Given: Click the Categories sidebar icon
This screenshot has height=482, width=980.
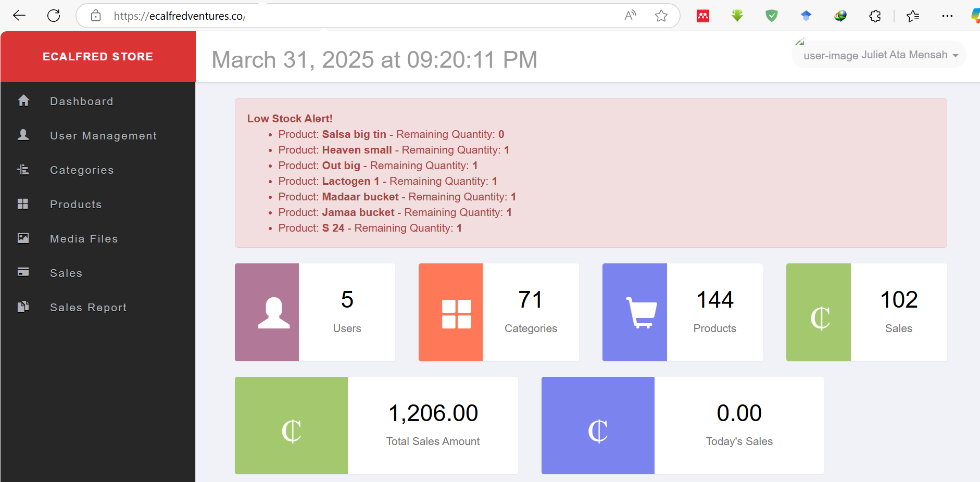Looking at the screenshot, I should coord(23,169).
